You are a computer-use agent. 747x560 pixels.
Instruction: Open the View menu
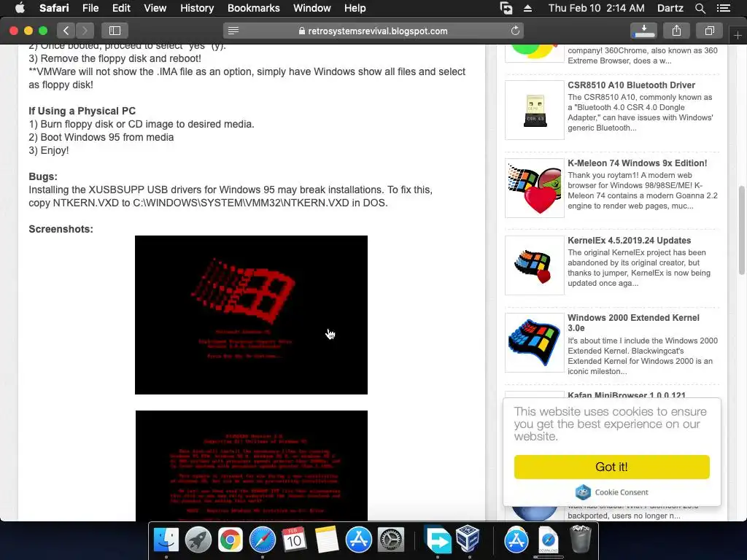click(x=155, y=8)
